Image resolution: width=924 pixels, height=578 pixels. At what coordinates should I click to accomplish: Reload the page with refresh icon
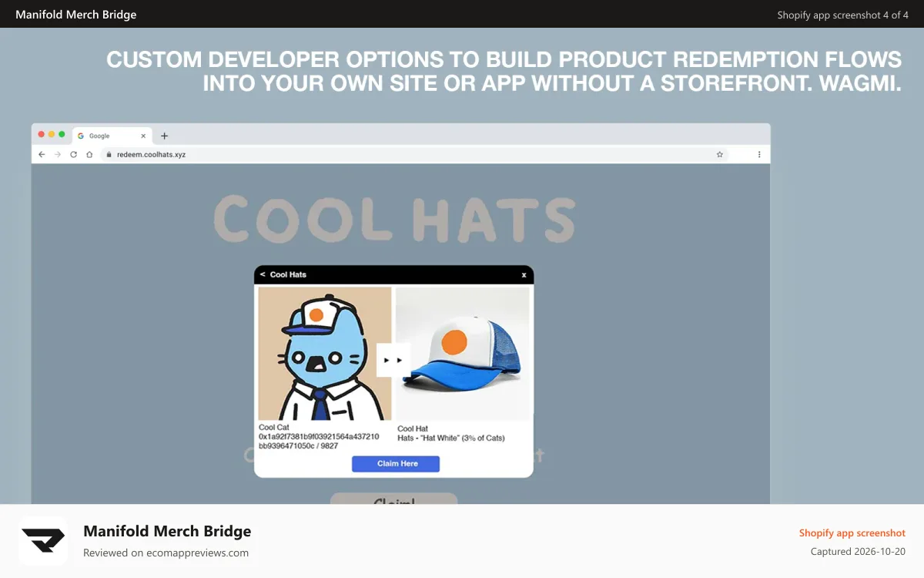pos(74,154)
